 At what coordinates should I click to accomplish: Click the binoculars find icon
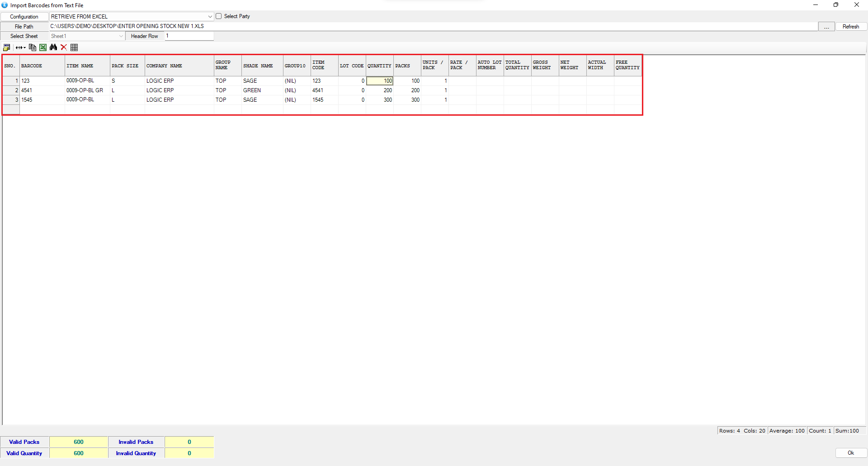[x=53, y=47]
